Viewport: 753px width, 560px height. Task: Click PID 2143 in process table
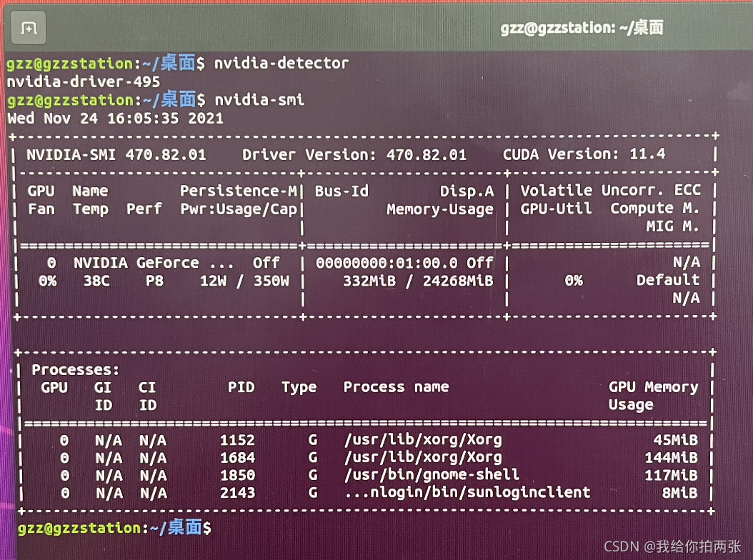[x=238, y=494]
